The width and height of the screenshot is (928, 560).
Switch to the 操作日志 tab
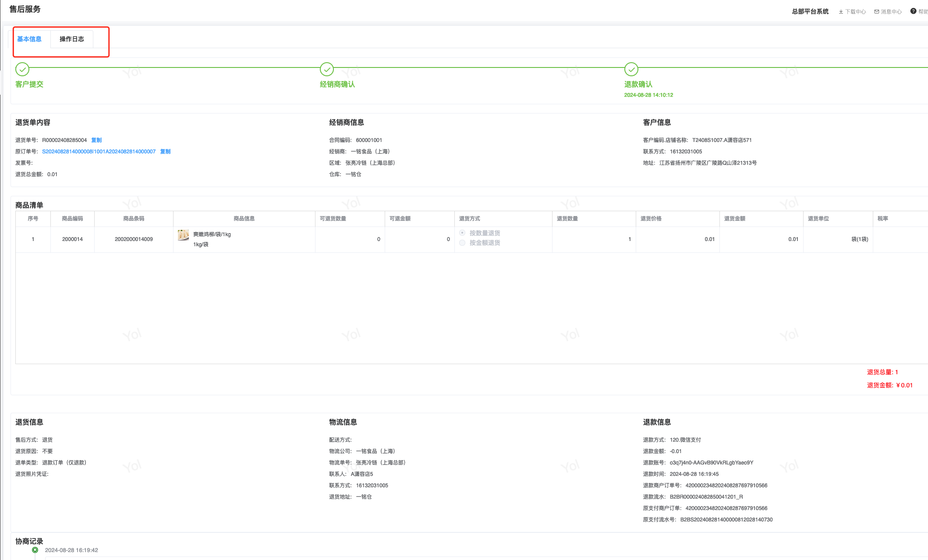pos(72,39)
